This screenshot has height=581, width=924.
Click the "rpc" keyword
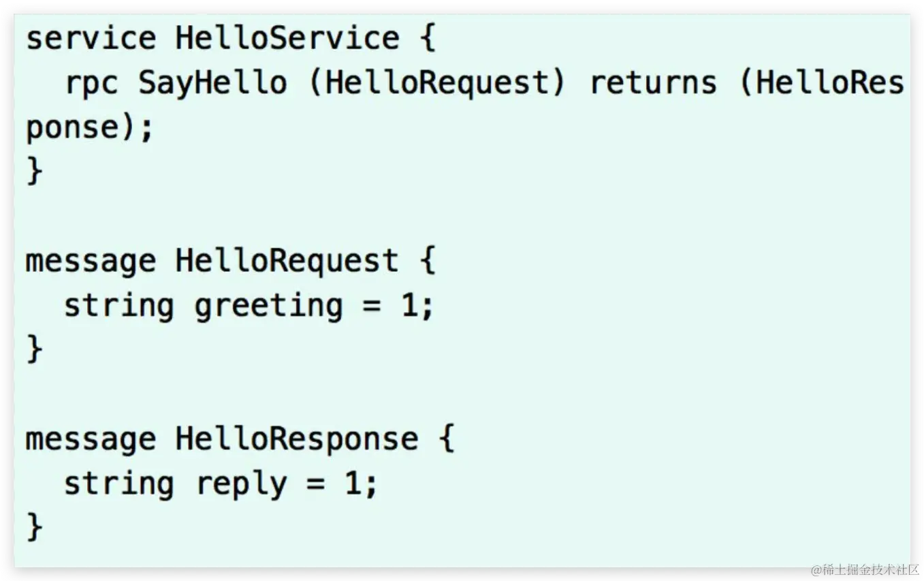(91, 84)
